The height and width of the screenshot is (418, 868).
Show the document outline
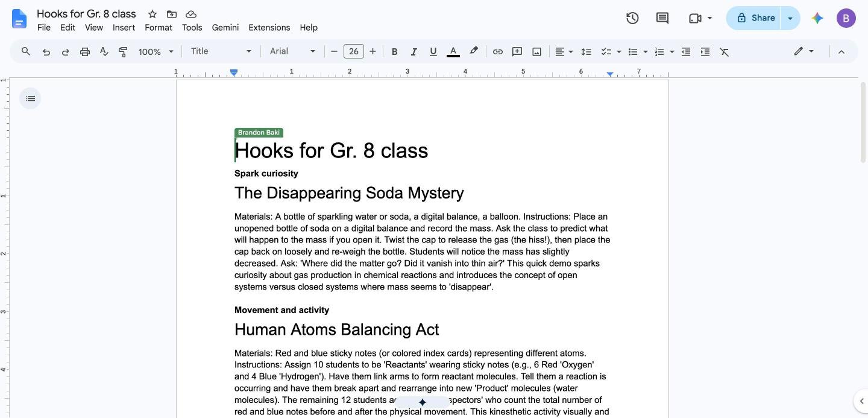click(30, 98)
